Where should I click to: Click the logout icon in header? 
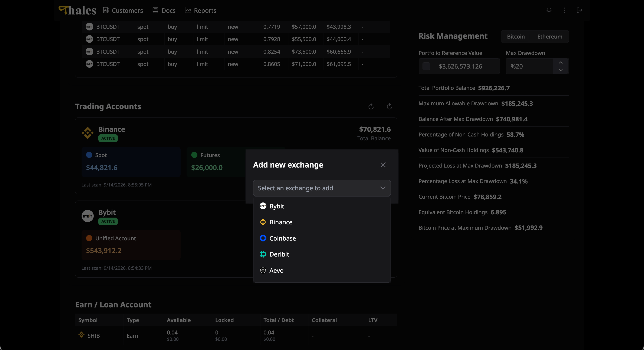click(x=579, y=10)
